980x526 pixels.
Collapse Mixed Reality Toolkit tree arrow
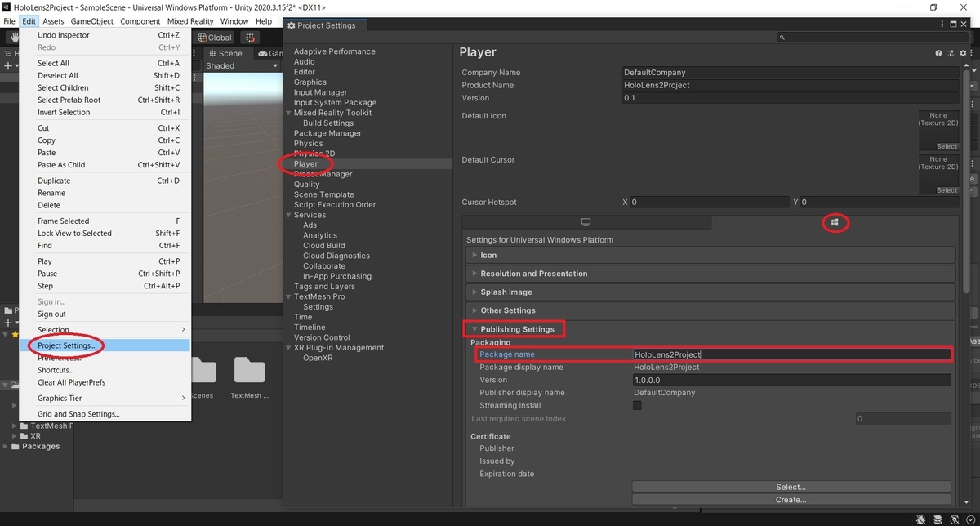coord(288,113)
